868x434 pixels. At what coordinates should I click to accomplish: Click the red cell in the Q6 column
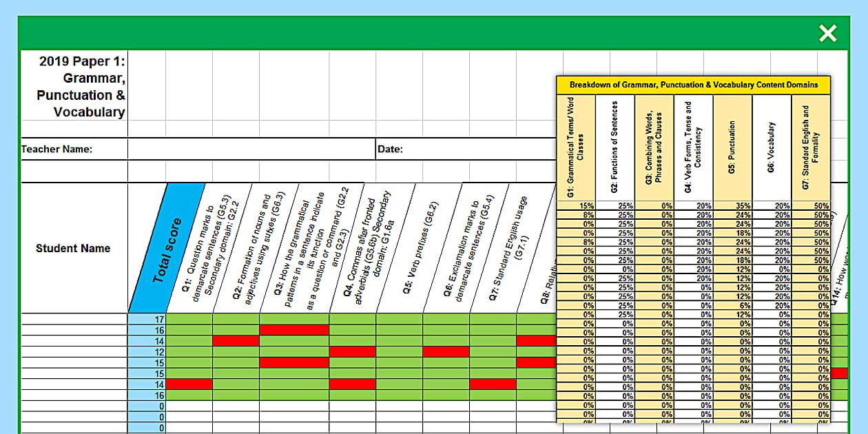click(x=446, y=352)
